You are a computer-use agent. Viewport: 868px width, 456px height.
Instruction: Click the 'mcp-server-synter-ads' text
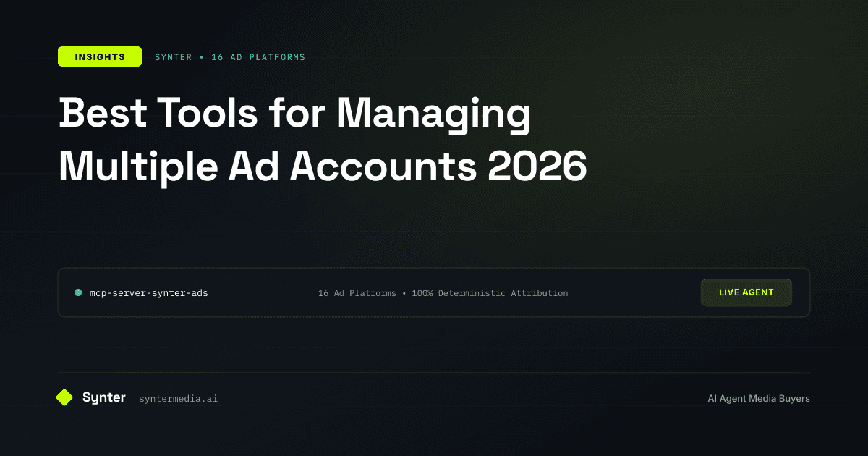[x=149, y=293]
